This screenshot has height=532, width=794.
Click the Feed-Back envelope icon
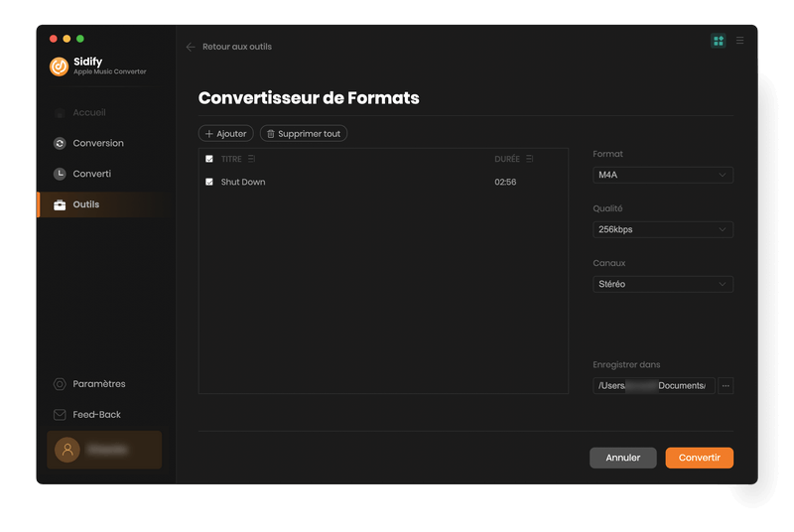60,415
